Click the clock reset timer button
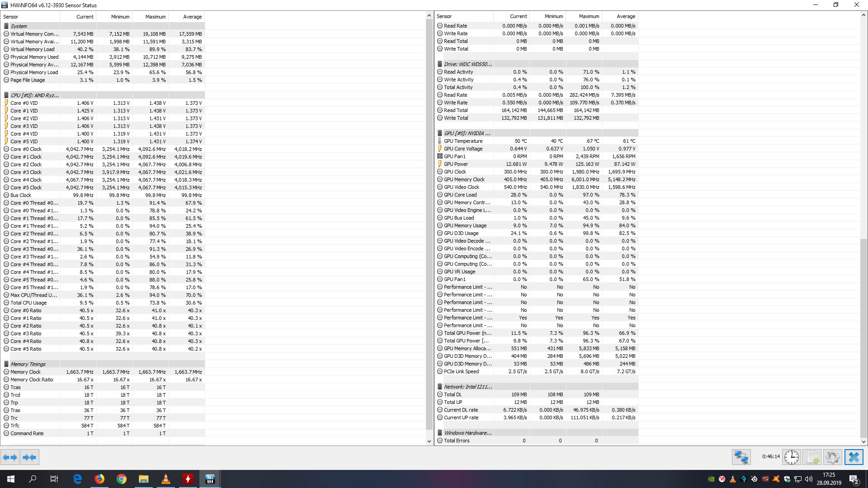The height and width of the screenshot is (488, 868). (x=791, y=457)
